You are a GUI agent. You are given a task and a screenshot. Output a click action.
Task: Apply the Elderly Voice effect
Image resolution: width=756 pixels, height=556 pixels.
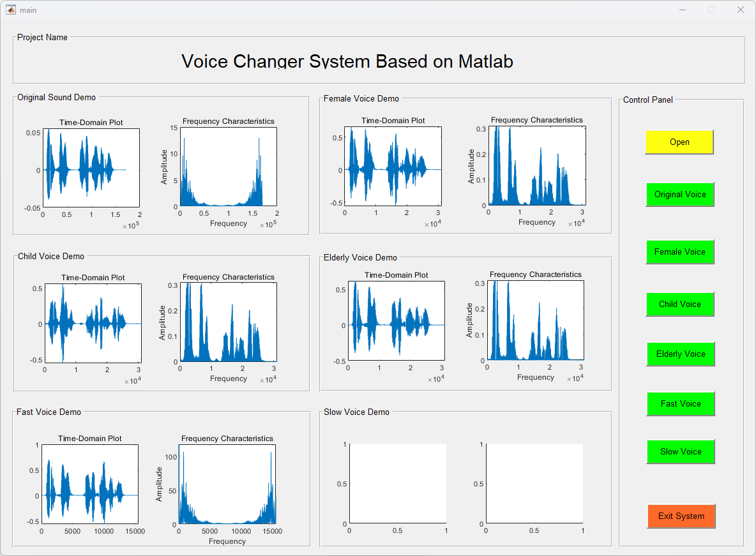(x=680, y=354)
